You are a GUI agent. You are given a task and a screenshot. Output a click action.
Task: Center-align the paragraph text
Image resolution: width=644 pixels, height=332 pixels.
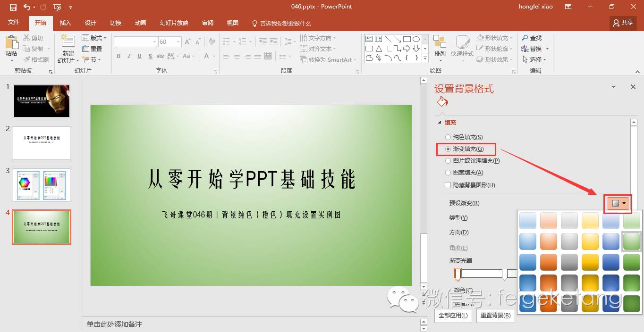coord(237,56)
